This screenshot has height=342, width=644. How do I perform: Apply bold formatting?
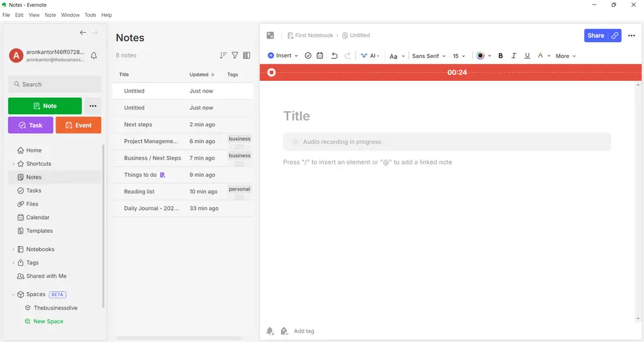[500, 56]
